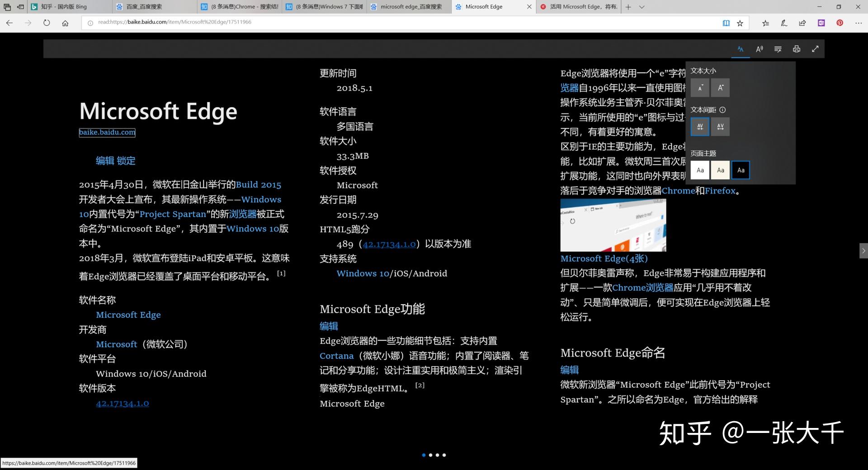The image size is (868, 470).
Task: Open the favorites hub
Action: point(765,23)
